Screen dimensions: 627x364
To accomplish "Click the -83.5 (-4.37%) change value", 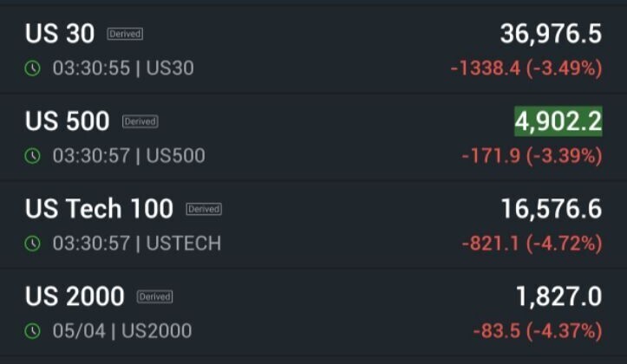I will click(x=537, y=331).
